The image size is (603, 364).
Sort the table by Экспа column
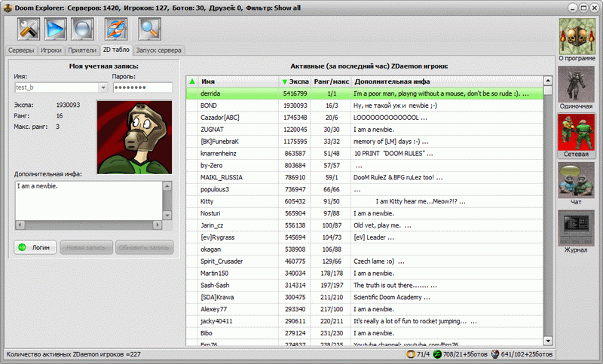[x=294, y=81]
